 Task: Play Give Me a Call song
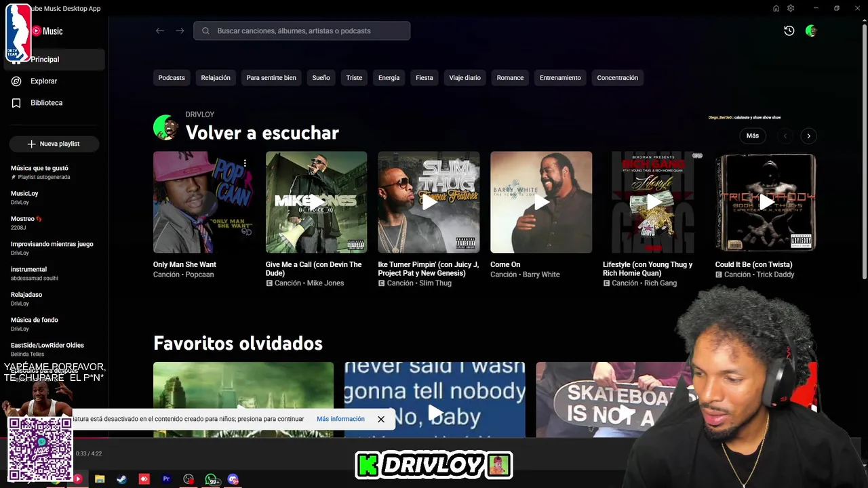316,202
